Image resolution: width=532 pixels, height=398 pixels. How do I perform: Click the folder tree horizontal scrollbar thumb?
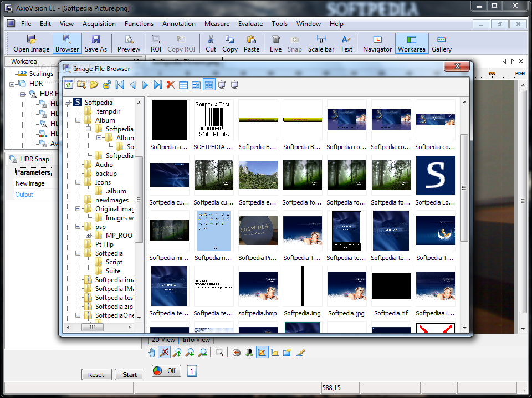click(93, 327)
